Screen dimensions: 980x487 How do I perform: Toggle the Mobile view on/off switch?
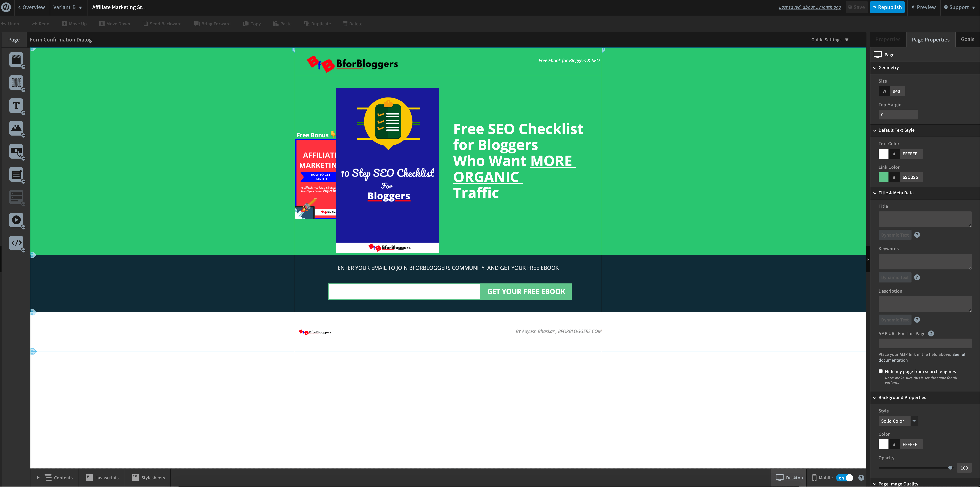tap(845, 478)
